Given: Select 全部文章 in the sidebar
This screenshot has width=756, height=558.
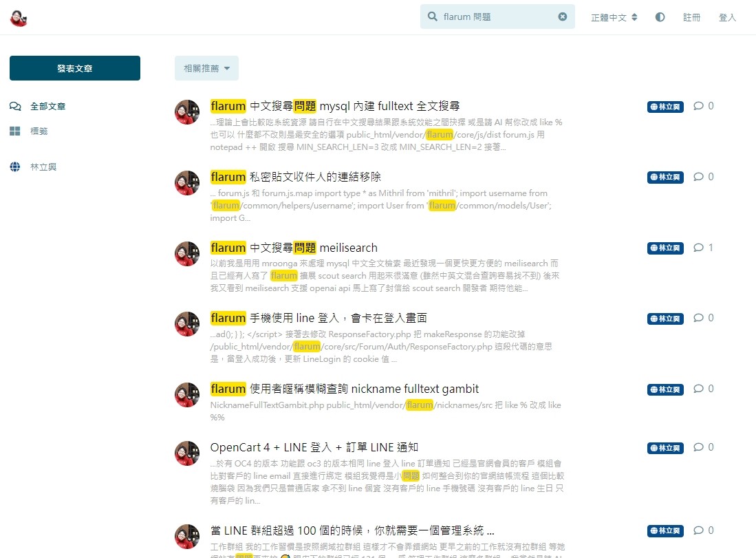Looking at the screenshot, I should (47, 106).
